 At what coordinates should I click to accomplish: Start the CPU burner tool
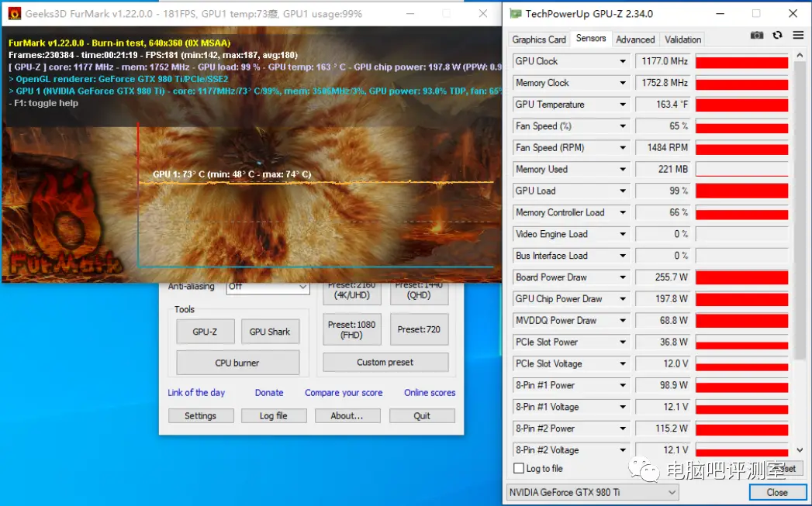click(x=237, y=363)
